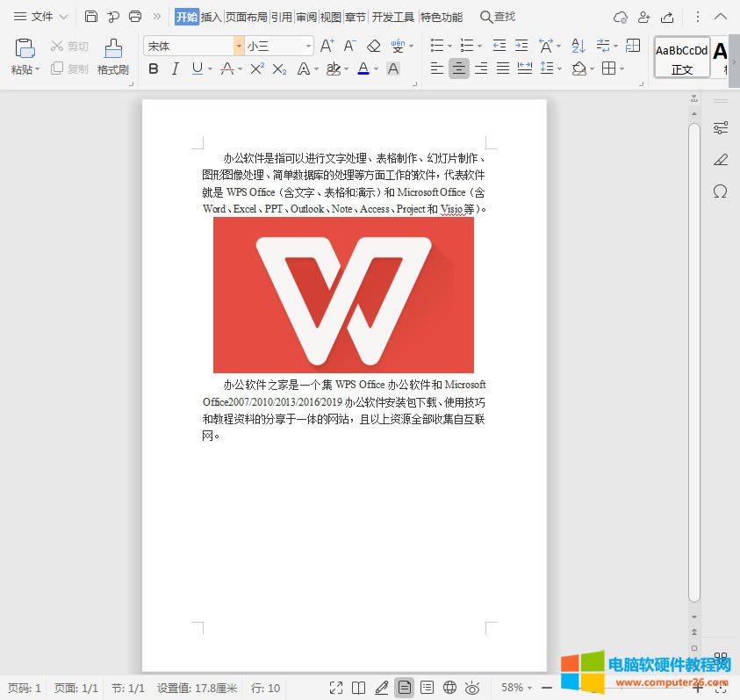This screenshot has width=740, height=700.
Task: Click the text highlight color icon
Action: (x=334, y=68)
